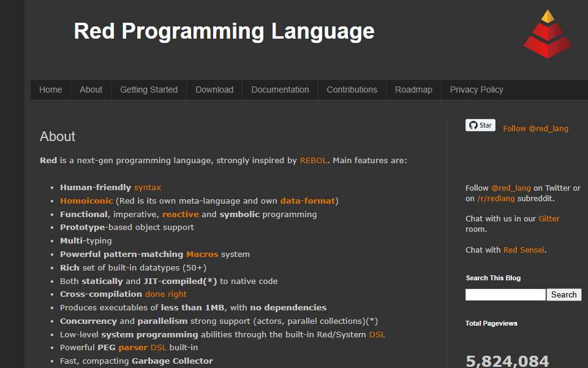This screenshot has height=368, width=588.
Task: Click 'Total Pageviews' heading
Action: click(491, 323)
